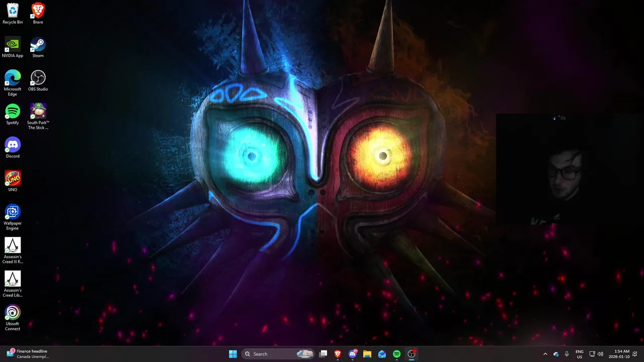Click the OneDrive cloud tray icon
Viewport: 644px width, 362px height.
(x=556, y=354)
